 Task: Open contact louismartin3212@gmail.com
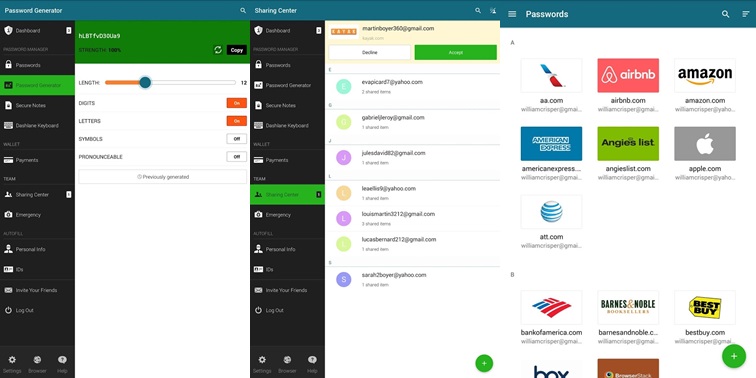(x=413, y=218)
